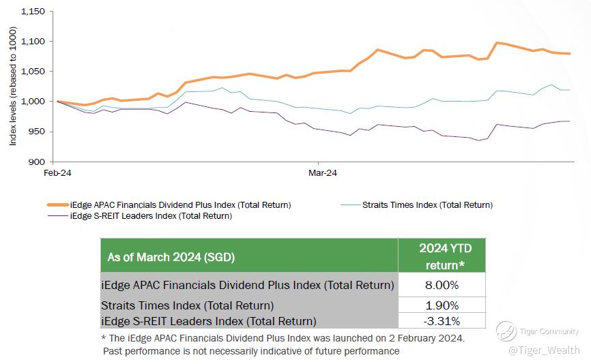This screenshot has width=591, height=364.
Task: Click the 8.00% return cell
Action: [x=442, y=285]
